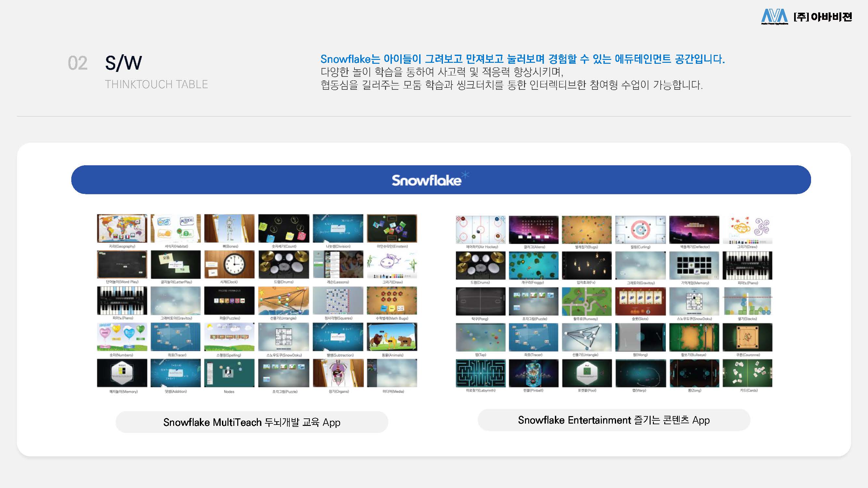Open the Math Bugs app thumbnail
Image resolution: width=868 pixels, height=488 pixels.
pyautogui.click(x=392, y=300)
